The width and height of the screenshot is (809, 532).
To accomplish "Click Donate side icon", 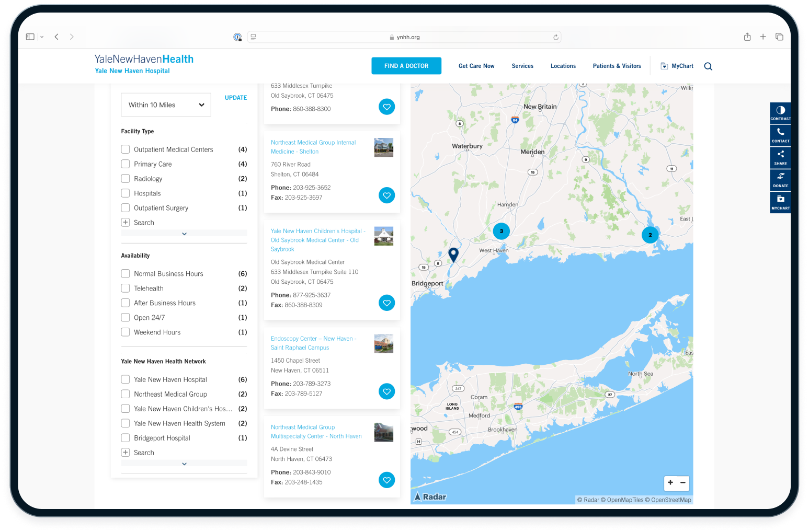I will tap(780, 180).
